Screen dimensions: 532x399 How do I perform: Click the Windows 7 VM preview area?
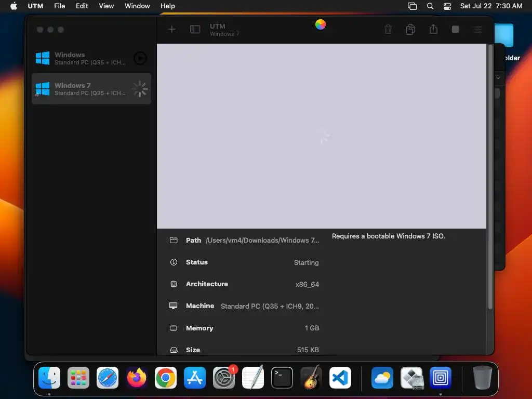click(321, 136)
